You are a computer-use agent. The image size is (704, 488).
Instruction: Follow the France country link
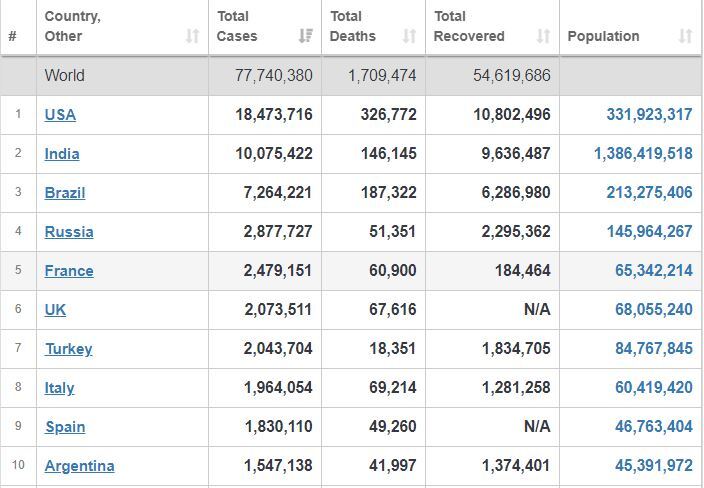coord(69,271)
